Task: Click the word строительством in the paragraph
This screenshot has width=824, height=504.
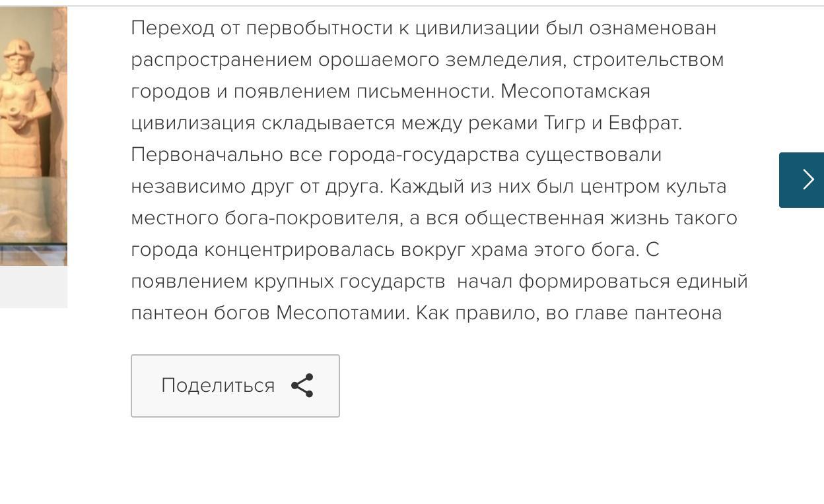Action: (648, 60)
